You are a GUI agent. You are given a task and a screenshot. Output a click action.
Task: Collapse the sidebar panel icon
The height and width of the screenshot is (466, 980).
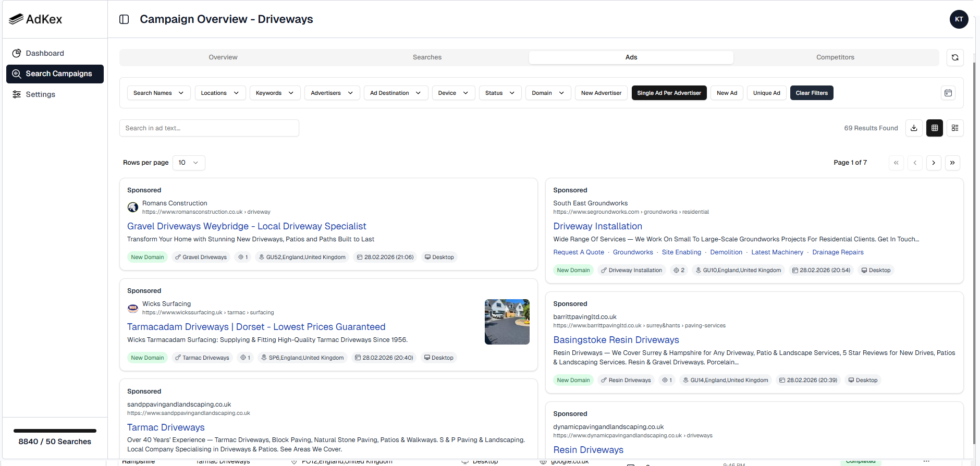pyautogui.click(x=124, y=19)
